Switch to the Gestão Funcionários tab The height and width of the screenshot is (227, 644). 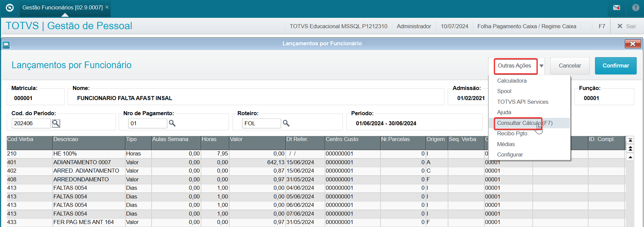(62, 8)
